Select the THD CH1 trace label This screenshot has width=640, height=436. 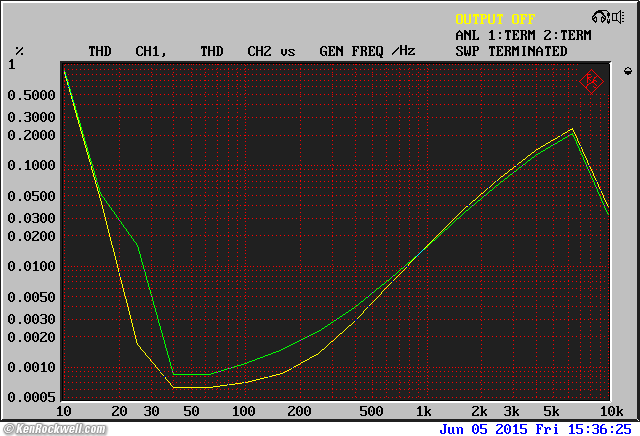point(124,51)
